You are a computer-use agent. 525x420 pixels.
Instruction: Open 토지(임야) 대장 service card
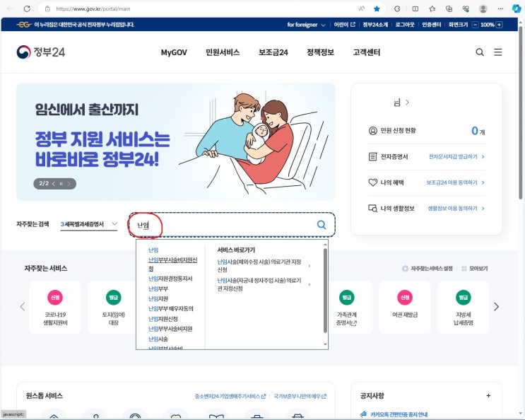pyautogui.click(x=113, y=307)
